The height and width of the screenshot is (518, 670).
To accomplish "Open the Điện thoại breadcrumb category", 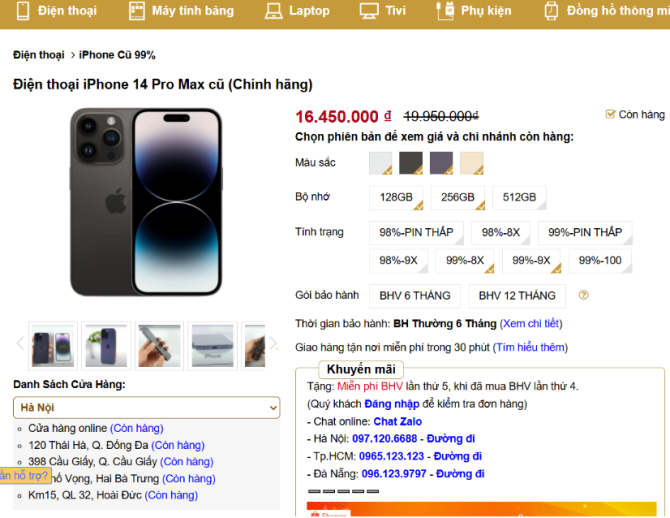I will 38,55.
